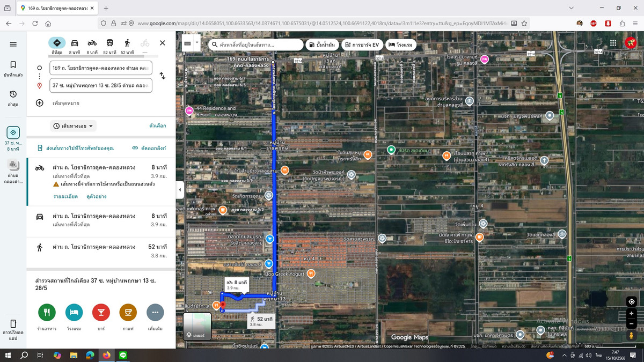Viewport: 644px width, 362px height.
Task: Close the directions panel
Action: [x=162, y=43]
